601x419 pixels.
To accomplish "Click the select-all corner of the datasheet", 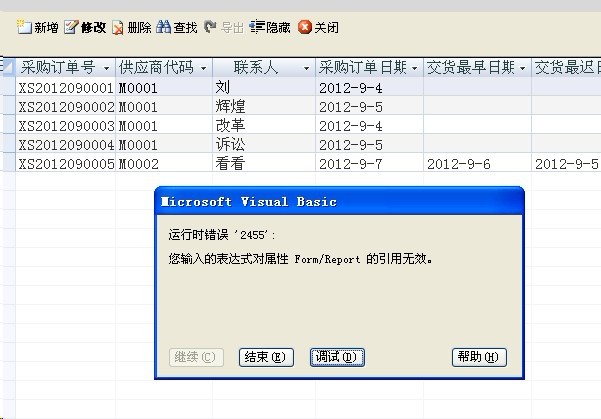I will pyautogui.click(x=8, y=67).
